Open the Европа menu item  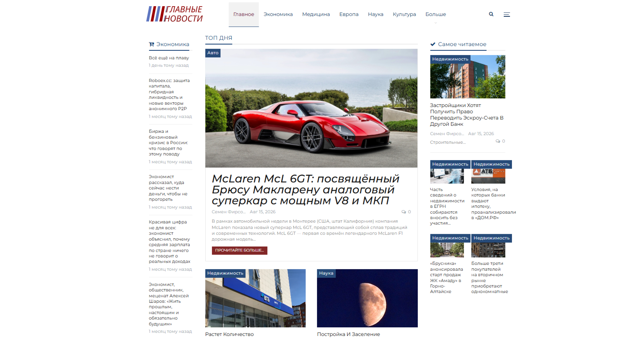click(349, 14)
